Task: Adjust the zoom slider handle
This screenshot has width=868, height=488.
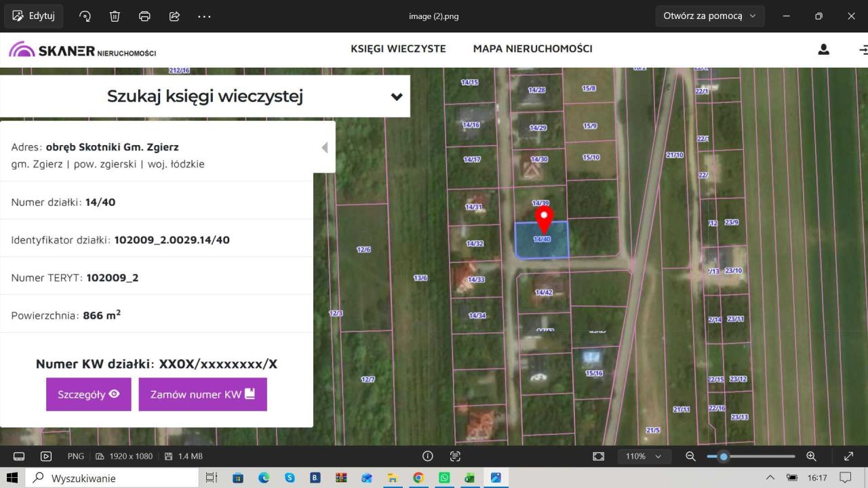Action: click(724, 456)
